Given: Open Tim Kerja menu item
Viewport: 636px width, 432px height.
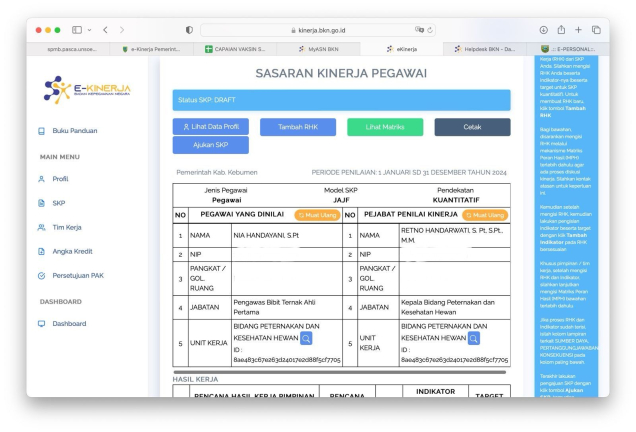Looking at the screenshot, I should pyautogui.click(x=67, y=227).
